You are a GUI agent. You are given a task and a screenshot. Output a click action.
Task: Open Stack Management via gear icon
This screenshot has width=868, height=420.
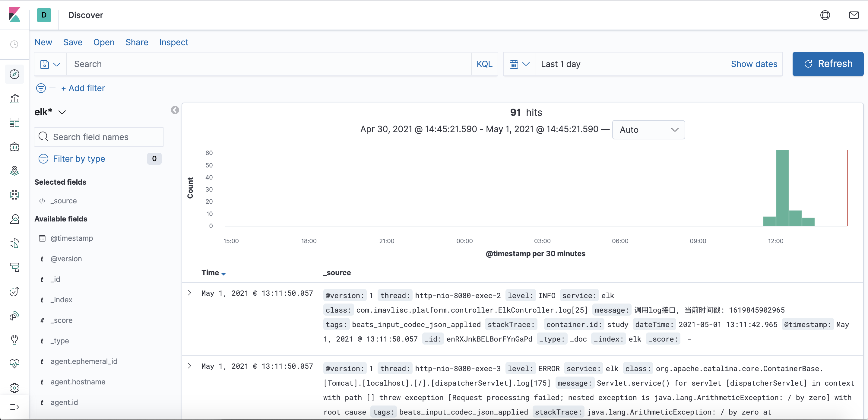coord(14,388)
